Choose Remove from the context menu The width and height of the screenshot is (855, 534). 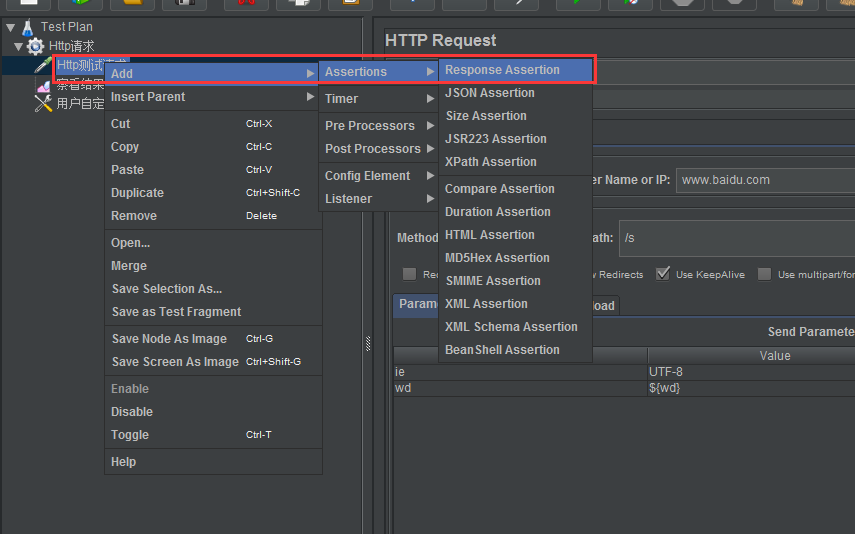coord(212,215)
